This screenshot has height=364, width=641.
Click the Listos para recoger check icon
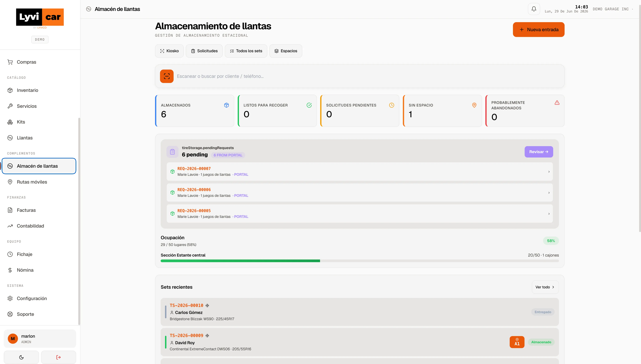click(x=309, y=105)
